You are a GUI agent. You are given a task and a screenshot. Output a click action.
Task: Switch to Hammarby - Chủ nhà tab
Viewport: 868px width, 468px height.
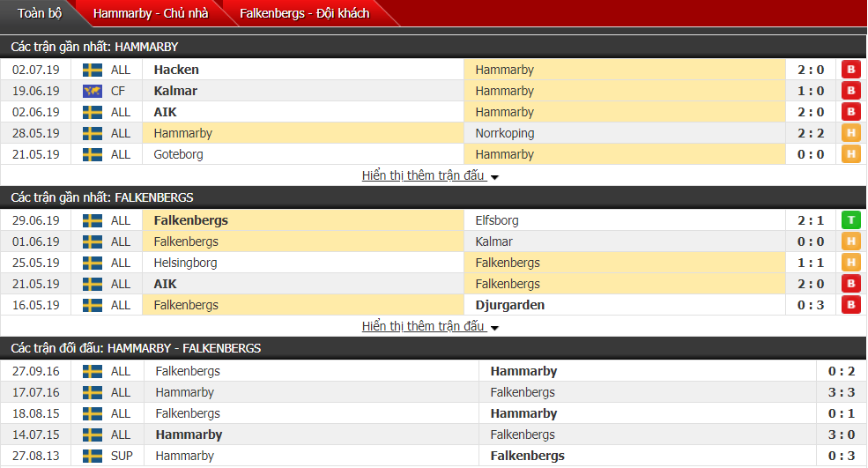(151, 13)
